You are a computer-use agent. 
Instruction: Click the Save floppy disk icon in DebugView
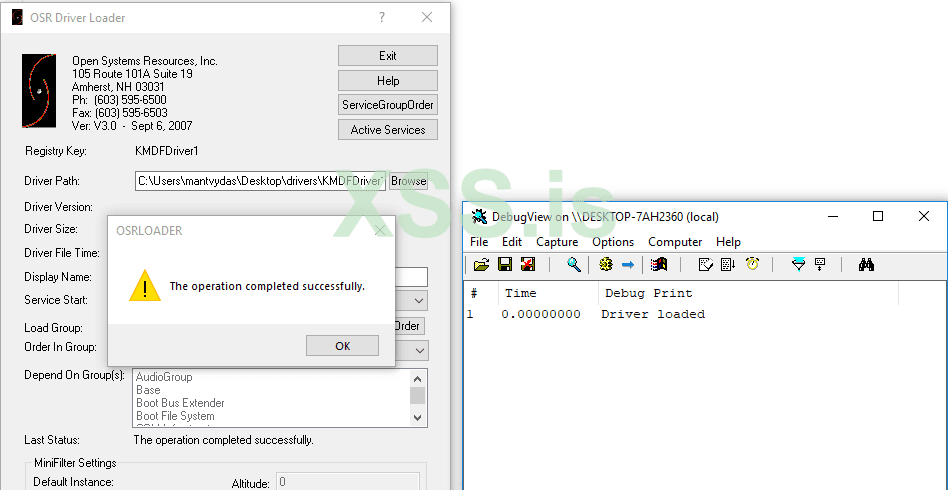pos(505,264)
